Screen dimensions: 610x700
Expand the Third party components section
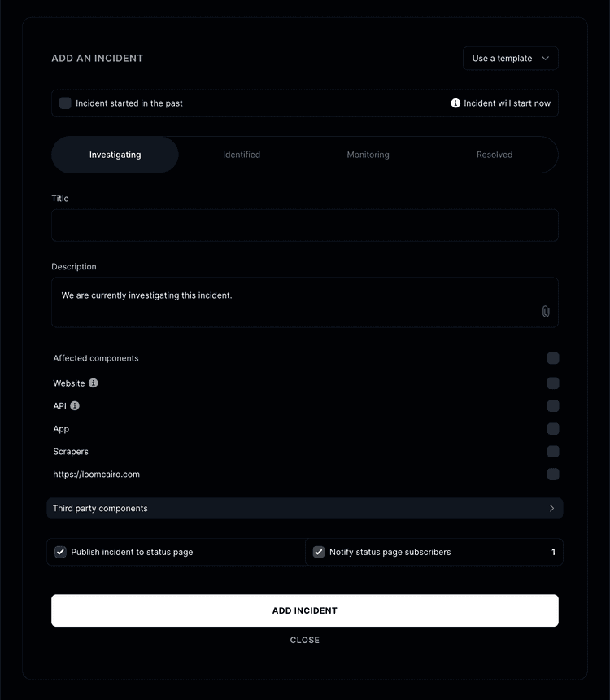[x=305, y=508]
